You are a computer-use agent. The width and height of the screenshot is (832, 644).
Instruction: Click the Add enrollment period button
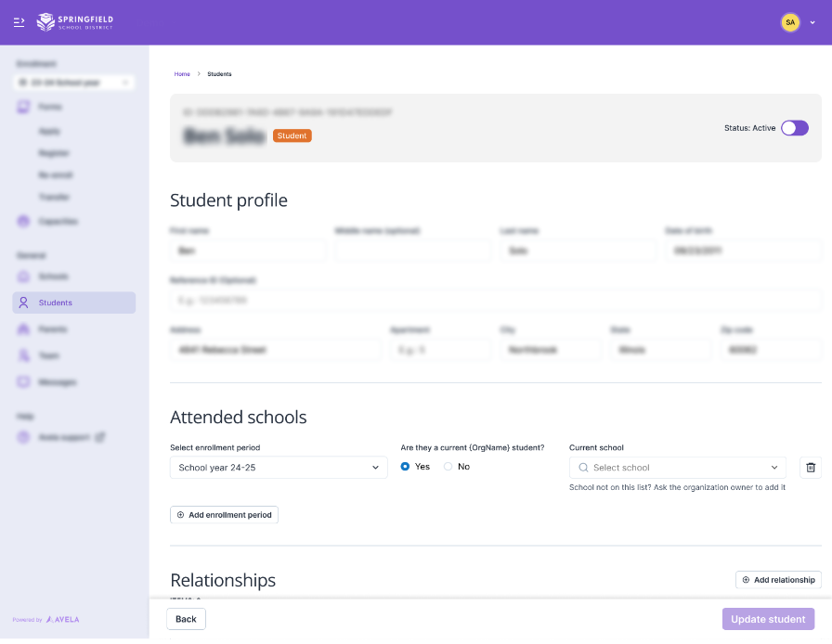(x=224, y=515)
